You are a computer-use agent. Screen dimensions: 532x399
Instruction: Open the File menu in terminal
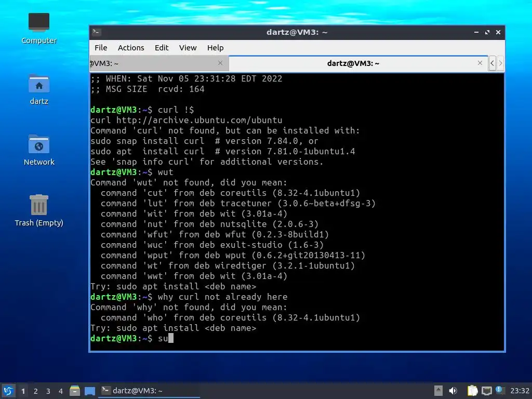click(x=101, y=48)
